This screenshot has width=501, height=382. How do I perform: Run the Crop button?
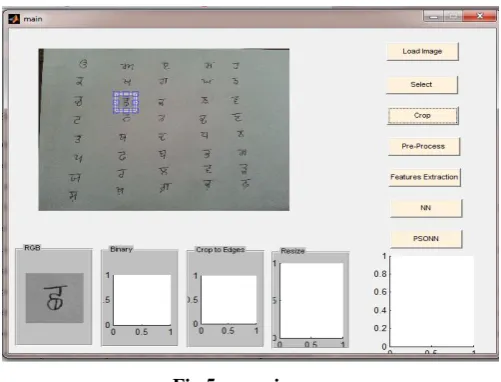click(423, 116)
